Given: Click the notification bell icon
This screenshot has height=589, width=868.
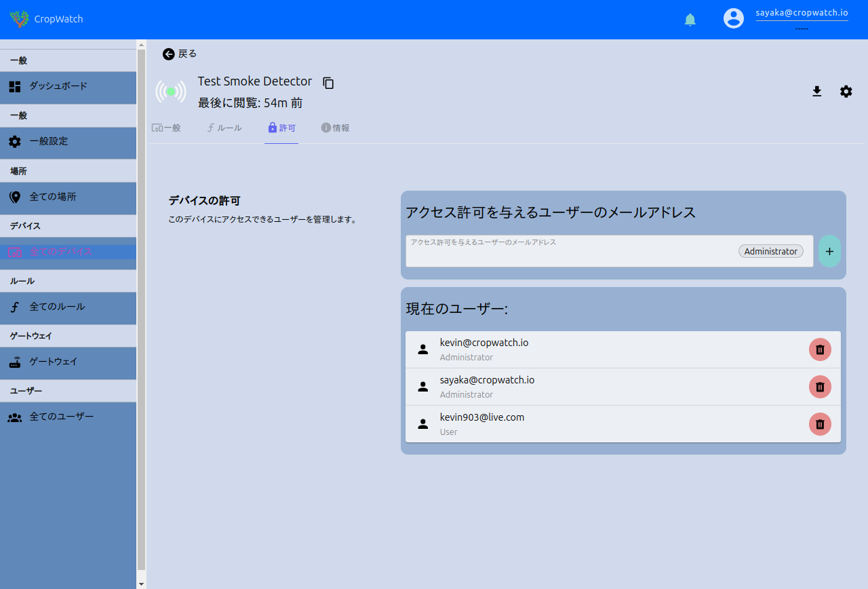Looking at the screenshot, I should [690, 20].
